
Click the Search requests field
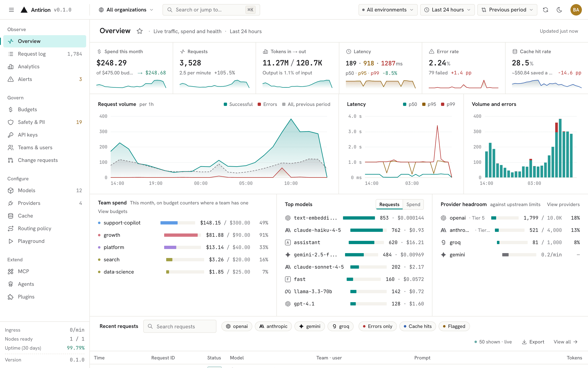pos(180,326)
